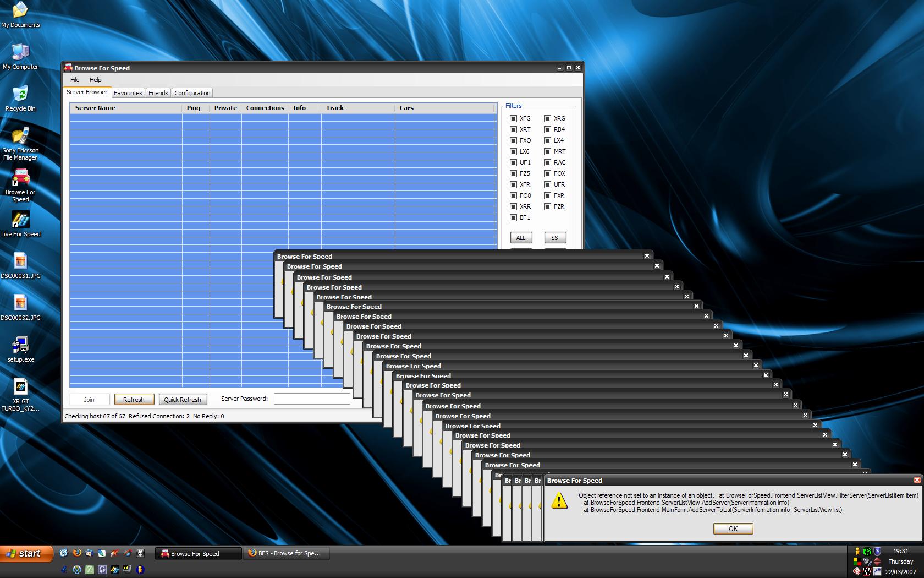The image size is (924, 578).
Task: Select the setup.exe desktop icon
Action: click(x=20, y=349)
